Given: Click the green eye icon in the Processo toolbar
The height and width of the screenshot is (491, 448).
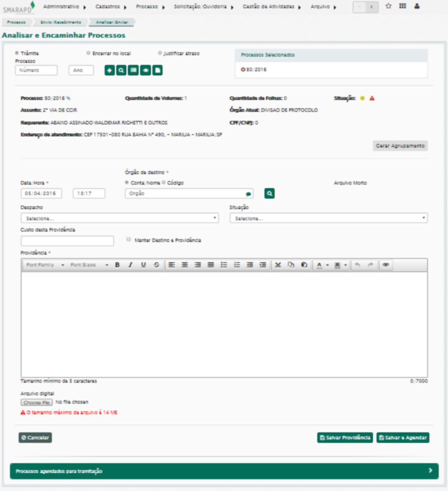Looking at the screenshot, I should 145,70.
